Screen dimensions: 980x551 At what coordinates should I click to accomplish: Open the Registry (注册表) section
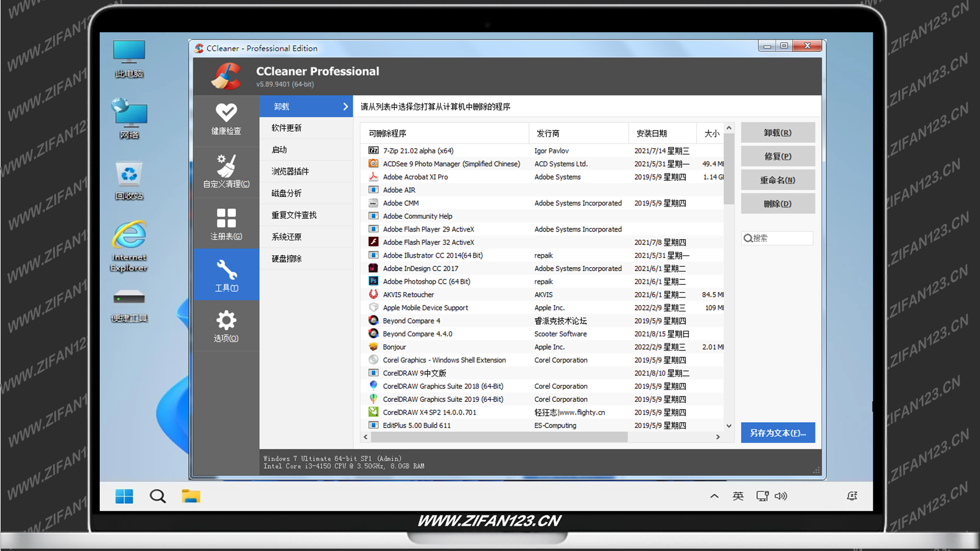226,224
